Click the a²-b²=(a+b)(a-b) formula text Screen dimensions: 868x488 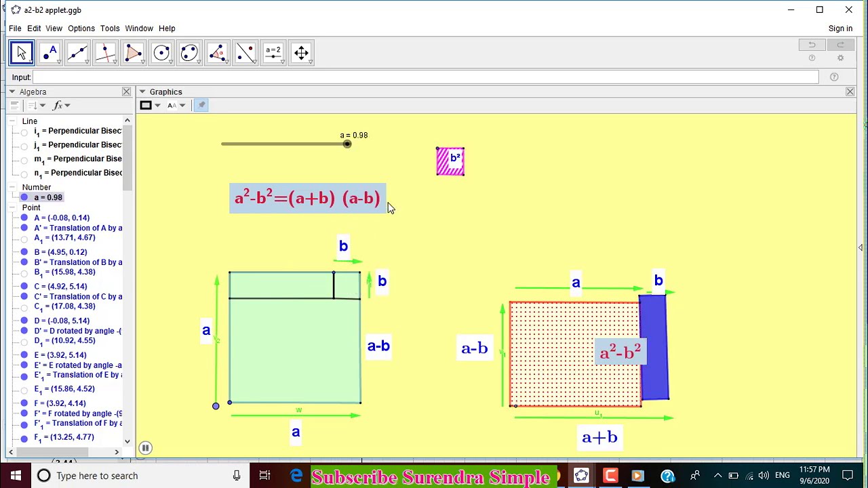(307, 198)
